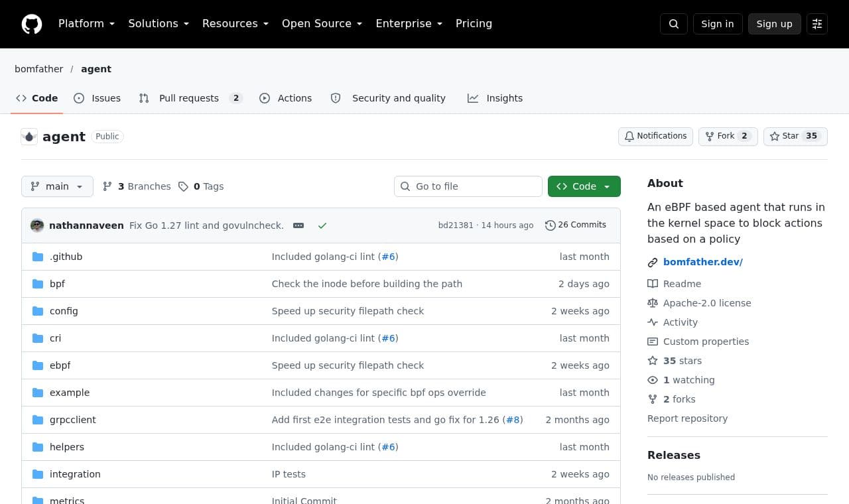849x504 pixels.
Task: Click the integration folder icon
Action: [x=38, y=474]
